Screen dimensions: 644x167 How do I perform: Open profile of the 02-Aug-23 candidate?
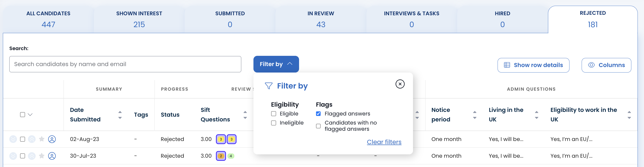pos(52,139)
